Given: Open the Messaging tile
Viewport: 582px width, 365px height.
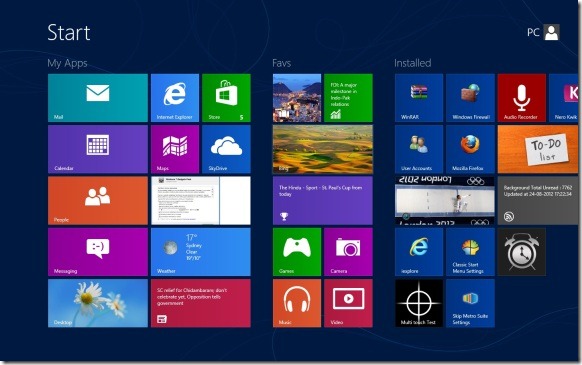Looking at the screenshot, I should 98,252.
